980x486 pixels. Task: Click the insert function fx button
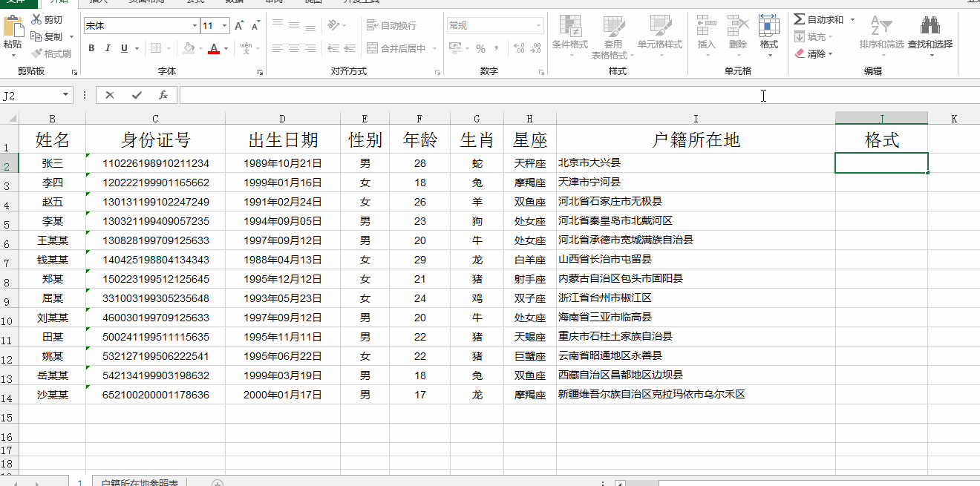coord(163,95)
